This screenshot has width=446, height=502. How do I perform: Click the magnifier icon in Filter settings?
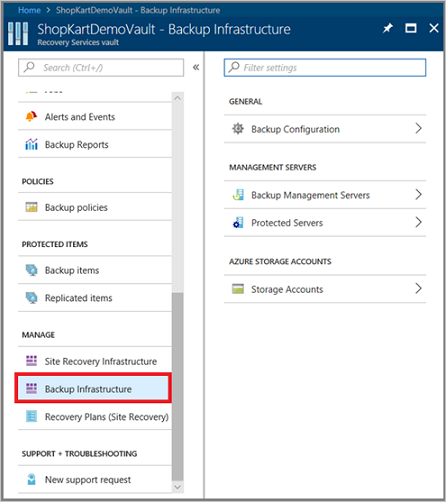pos(234,67)
